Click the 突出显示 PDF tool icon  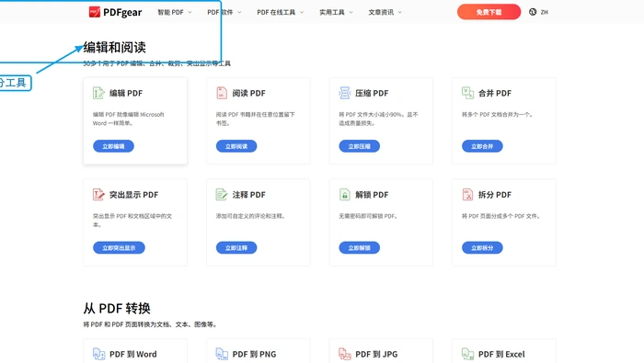[98, 195]
